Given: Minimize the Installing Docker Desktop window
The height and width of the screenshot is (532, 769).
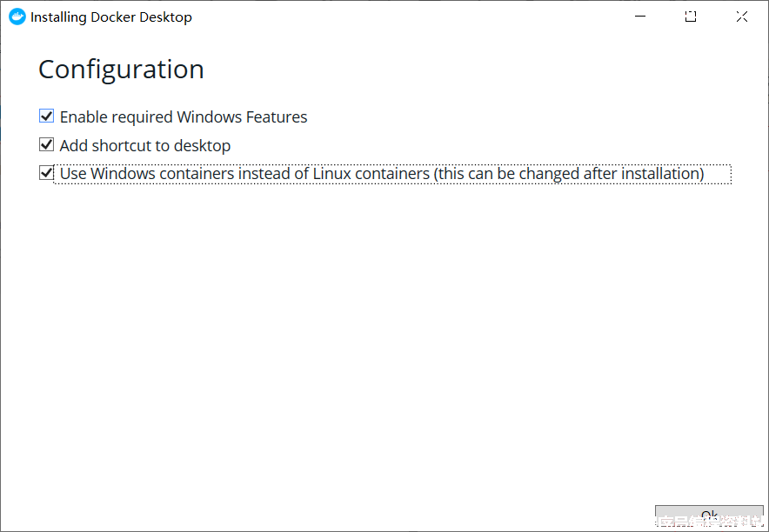Looking at the screenshot, I should coord(640,17).
